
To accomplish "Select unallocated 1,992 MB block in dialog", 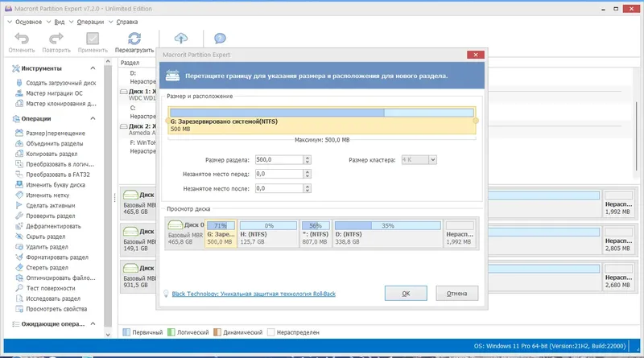I will [x=460, y=233].
